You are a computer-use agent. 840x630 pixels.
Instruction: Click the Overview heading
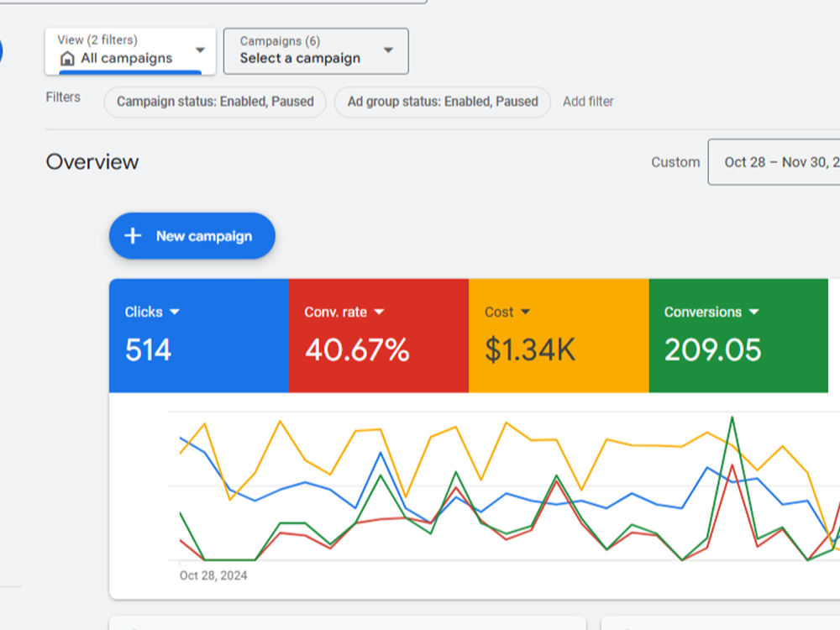92,162
